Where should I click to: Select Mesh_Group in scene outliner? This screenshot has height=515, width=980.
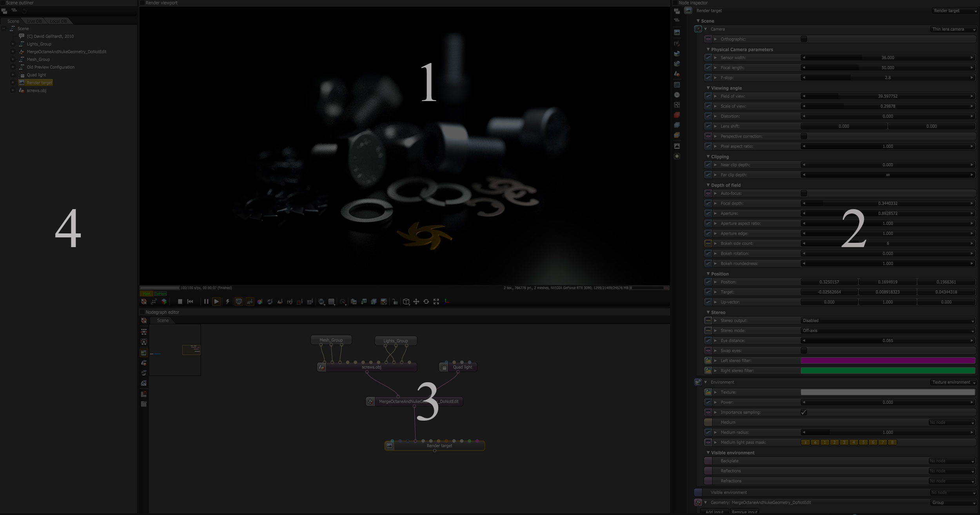point(38,60)
